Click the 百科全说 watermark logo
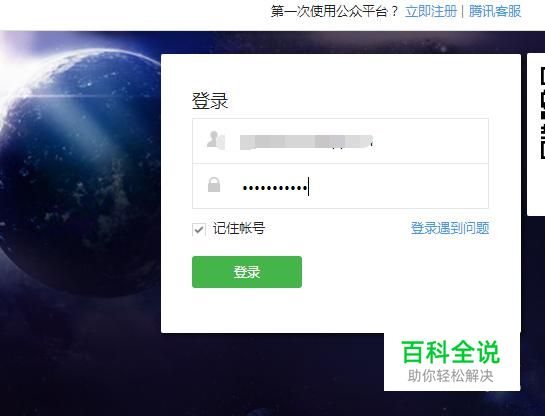Image resolution: width=545 pixels, height=416 pixels. 451,352
